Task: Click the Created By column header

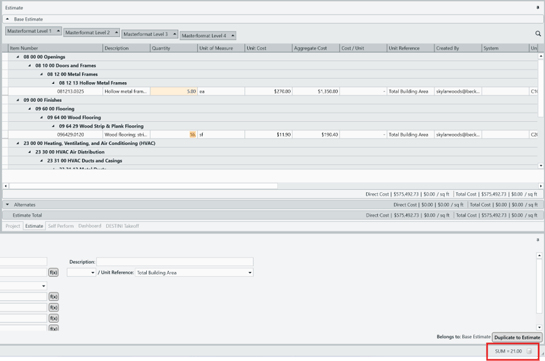Action: [x=458, y=48]
